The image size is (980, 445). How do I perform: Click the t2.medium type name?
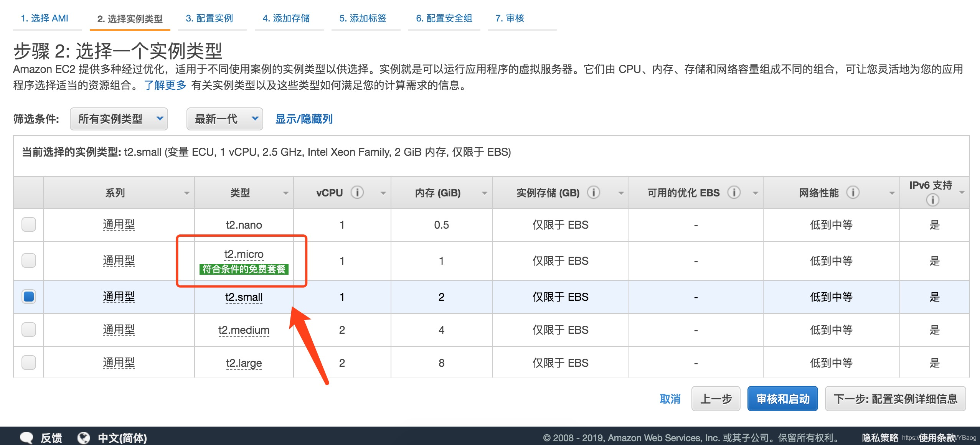tap(244, 330)
